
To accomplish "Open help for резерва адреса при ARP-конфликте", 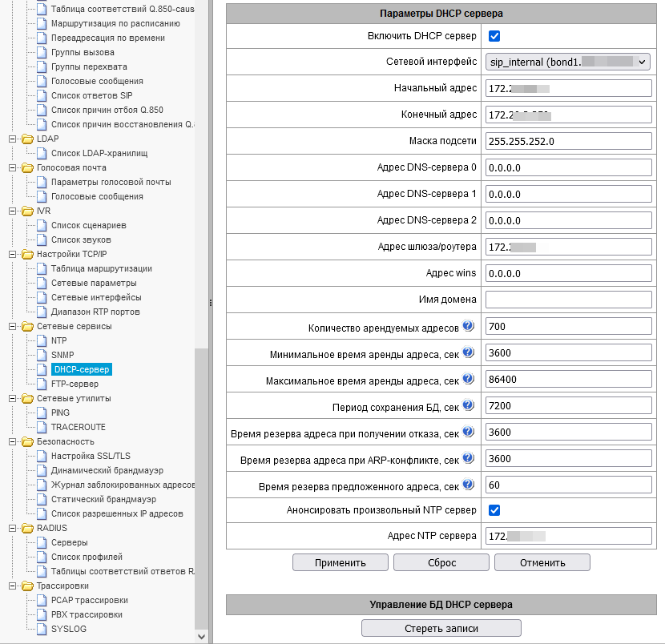I will point(468,457).
